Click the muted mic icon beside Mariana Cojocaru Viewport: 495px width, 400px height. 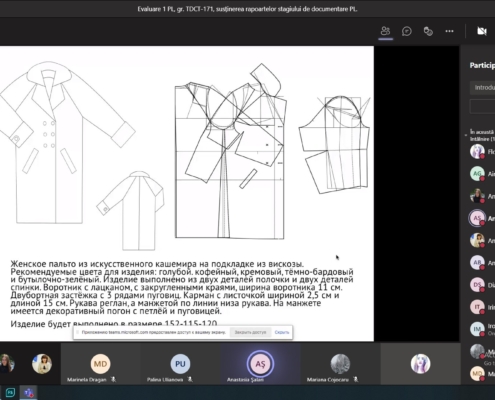pos(355,379)
